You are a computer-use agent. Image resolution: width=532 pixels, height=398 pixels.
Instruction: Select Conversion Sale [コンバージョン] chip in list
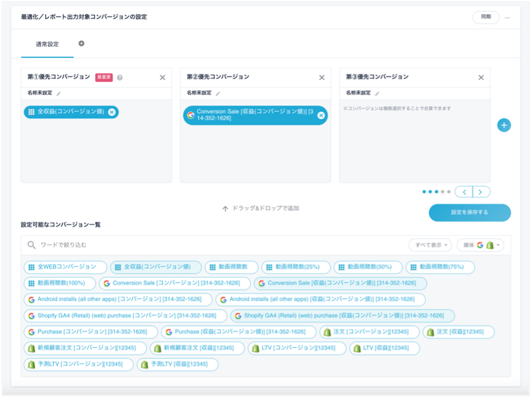[x=175, y=283]
